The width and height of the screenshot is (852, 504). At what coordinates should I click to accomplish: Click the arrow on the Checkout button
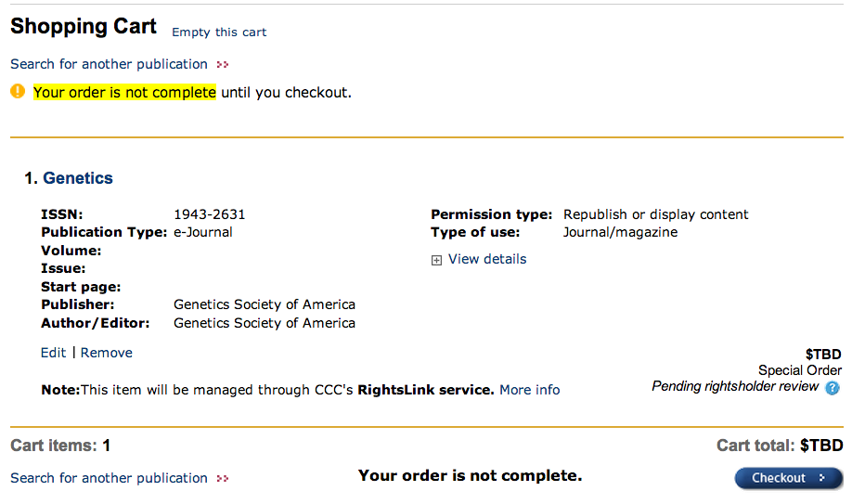pyautogui.click(x=822, y=478)
